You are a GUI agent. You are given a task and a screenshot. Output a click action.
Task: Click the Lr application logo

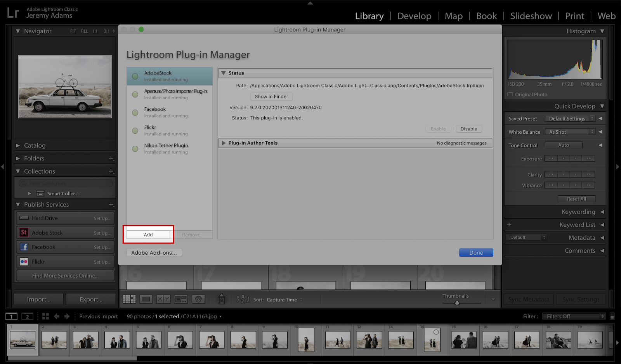pos(13,13)
